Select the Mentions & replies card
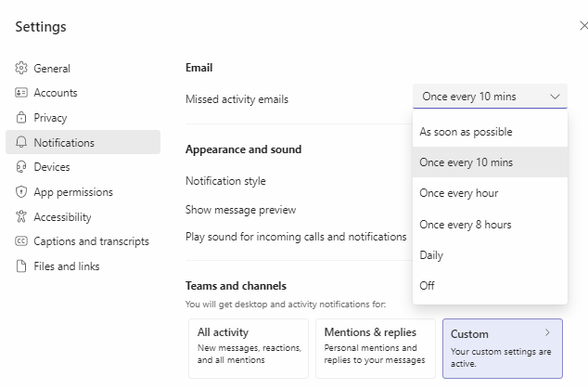This screenshot has height=389, width=588. [376, 348]
